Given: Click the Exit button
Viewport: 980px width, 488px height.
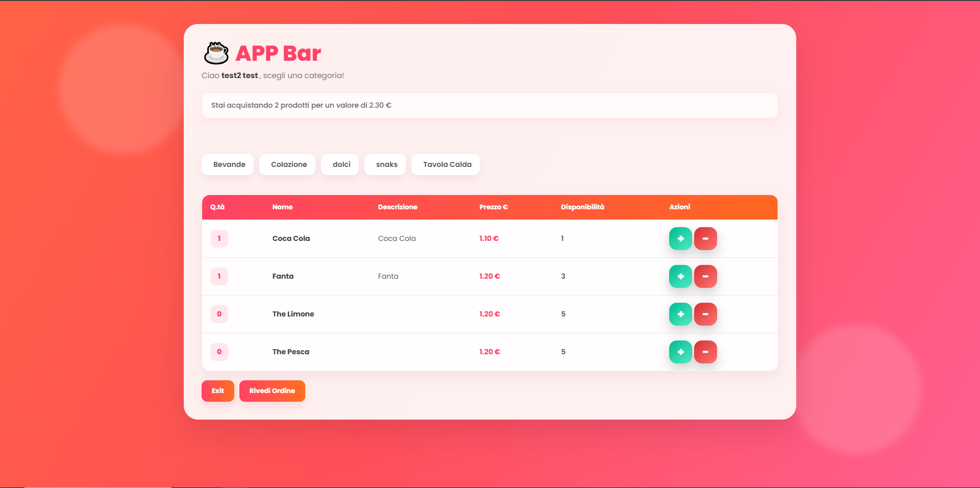Looking at the screenshot, I should (218, 391).
